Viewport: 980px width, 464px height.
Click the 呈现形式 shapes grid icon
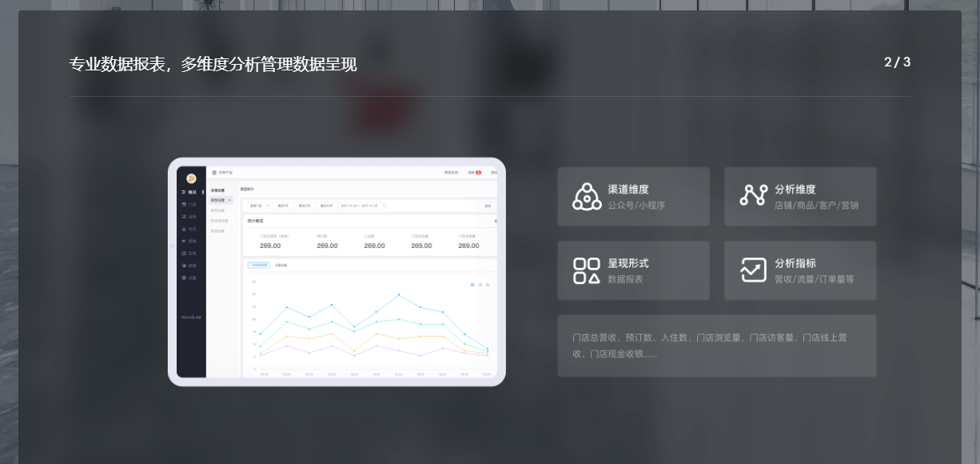coord(587,270)
